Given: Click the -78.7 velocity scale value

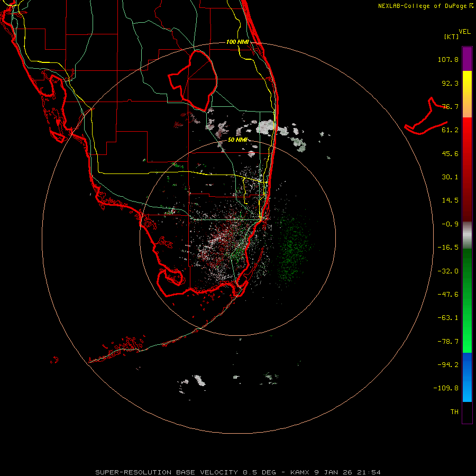Looking at the screenshot, I should point(448,342).
